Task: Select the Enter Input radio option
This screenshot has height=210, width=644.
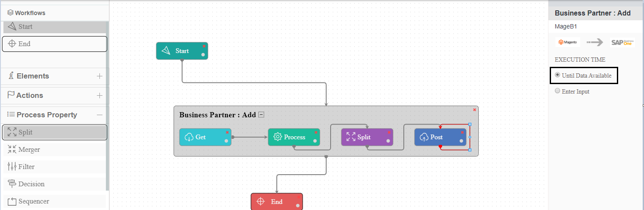Action: coord(558,91)
